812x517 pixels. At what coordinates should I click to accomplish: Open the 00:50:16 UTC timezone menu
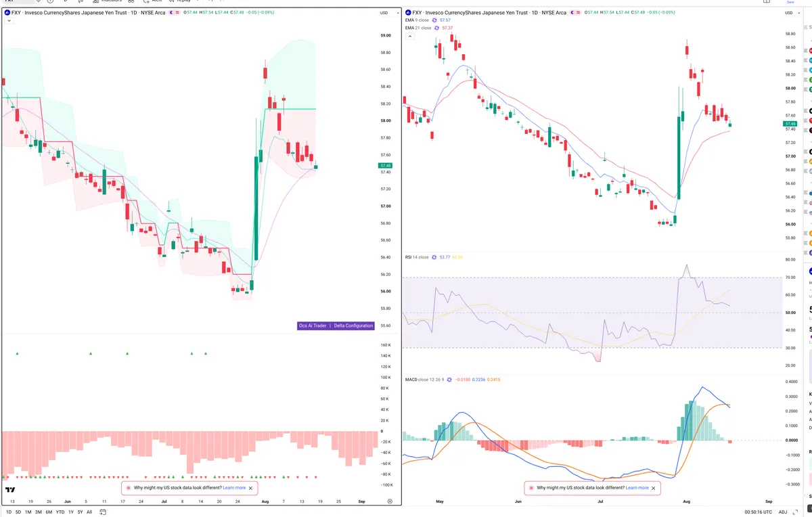pyautogui.click(x=759, y=512)
